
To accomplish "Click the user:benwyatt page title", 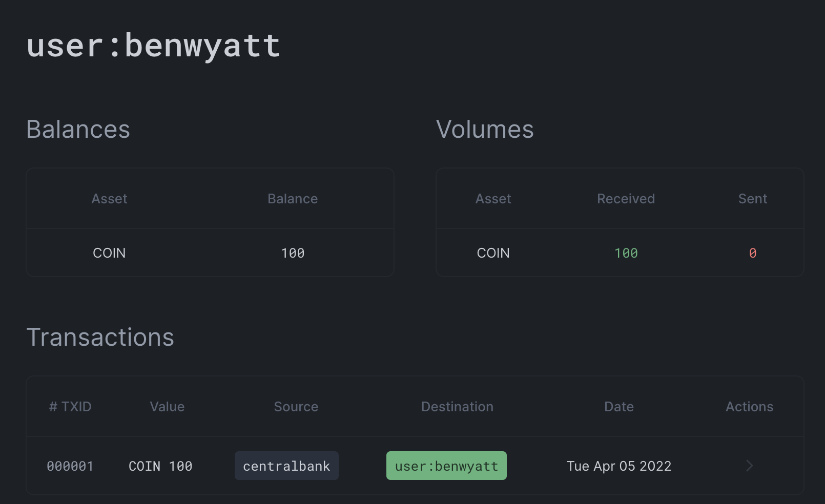I will 153,45.
